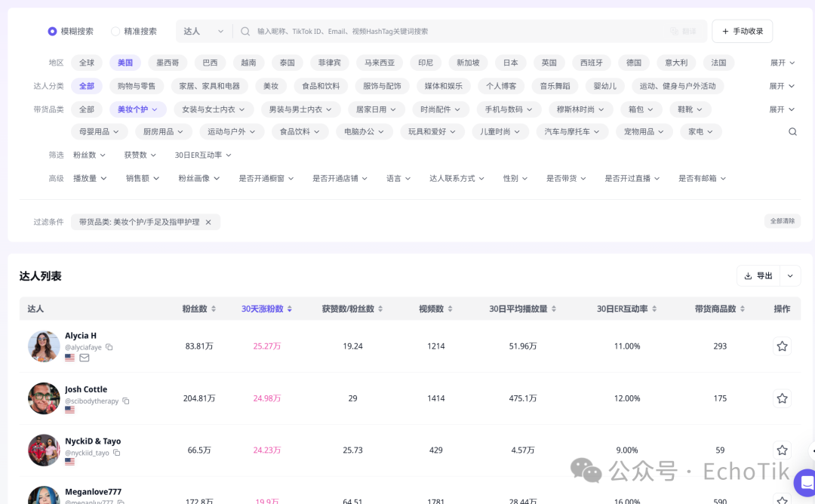This screenshot has width=815, height=504.
Task: Open the 达人 search type dropdown
Action: [x=203, y=31]
